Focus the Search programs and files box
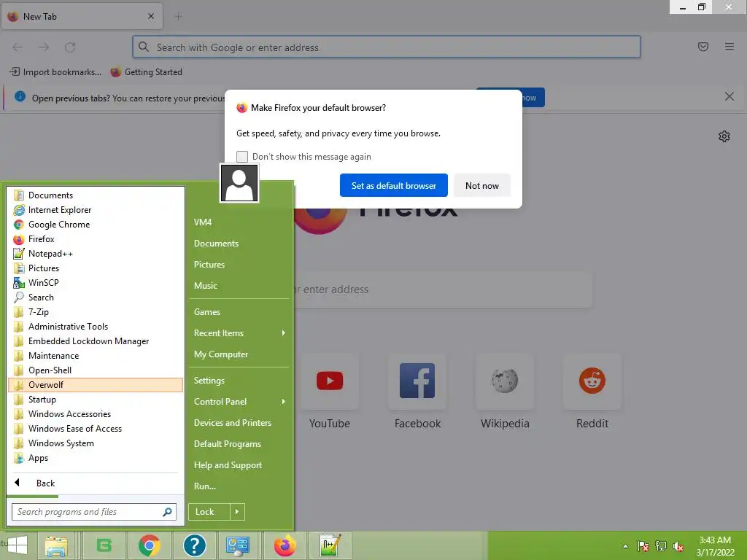The height and width of the screenshot is (560, 747). tap(94, 512)
